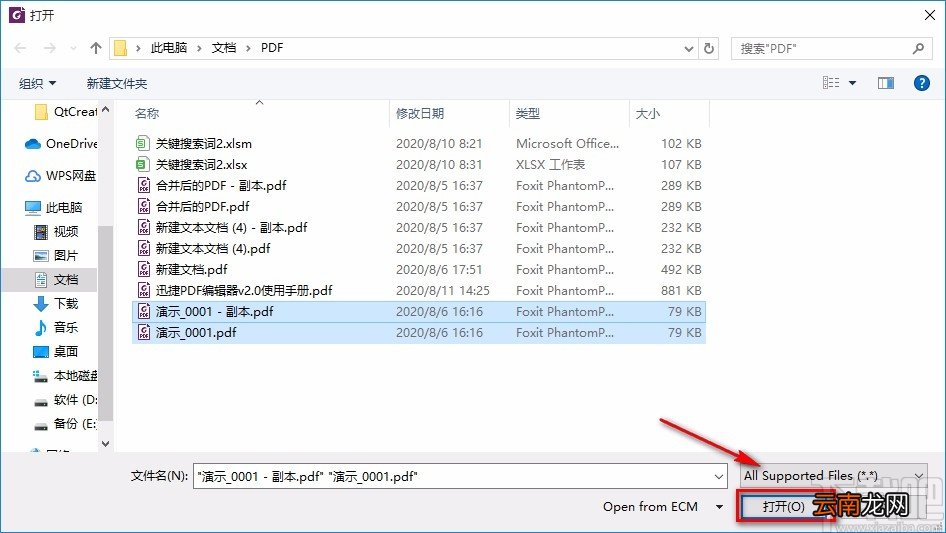Sort files by 名称 column
The height and width of the screenshot is (533, 946).
click(x=147, y=113)
